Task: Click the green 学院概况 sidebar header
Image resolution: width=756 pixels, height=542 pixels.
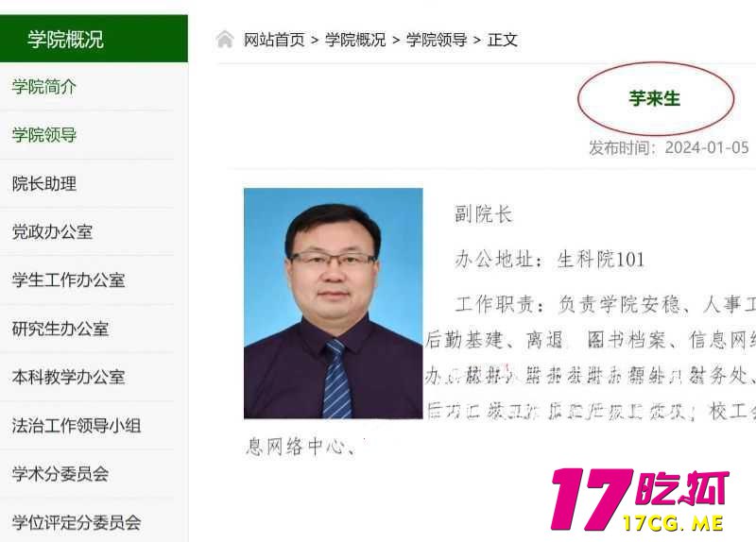Action: (x=94, y=39)
